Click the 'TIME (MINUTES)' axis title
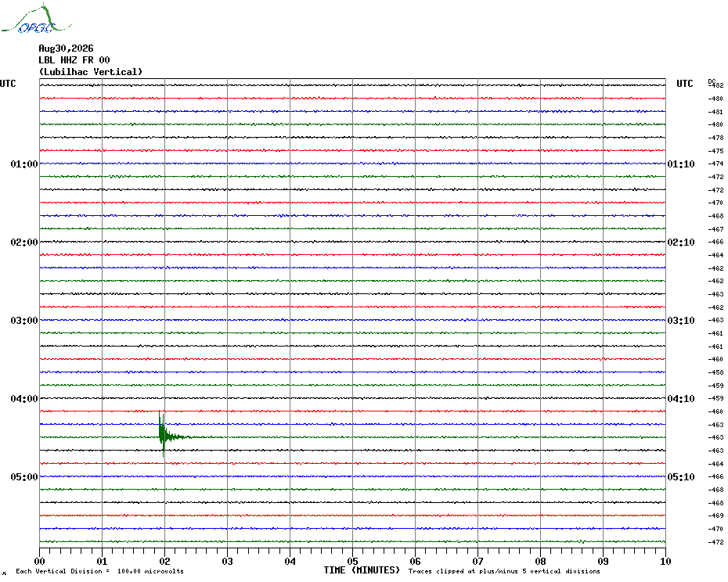This screenshot has height=582, width=728. click(362, 570)
